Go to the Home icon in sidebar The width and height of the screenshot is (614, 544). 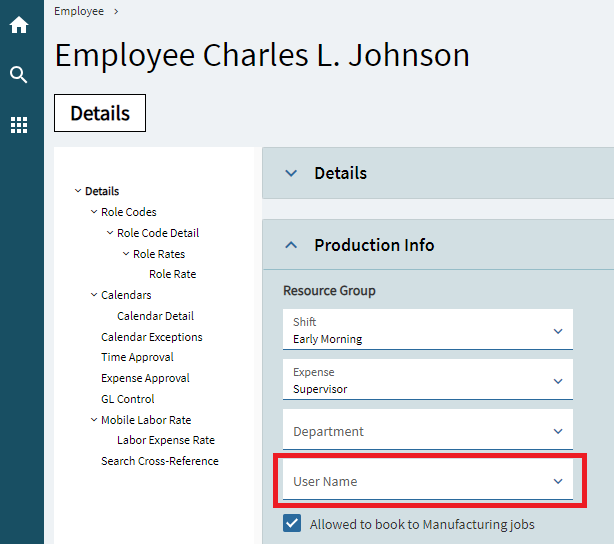coord(19,25)
